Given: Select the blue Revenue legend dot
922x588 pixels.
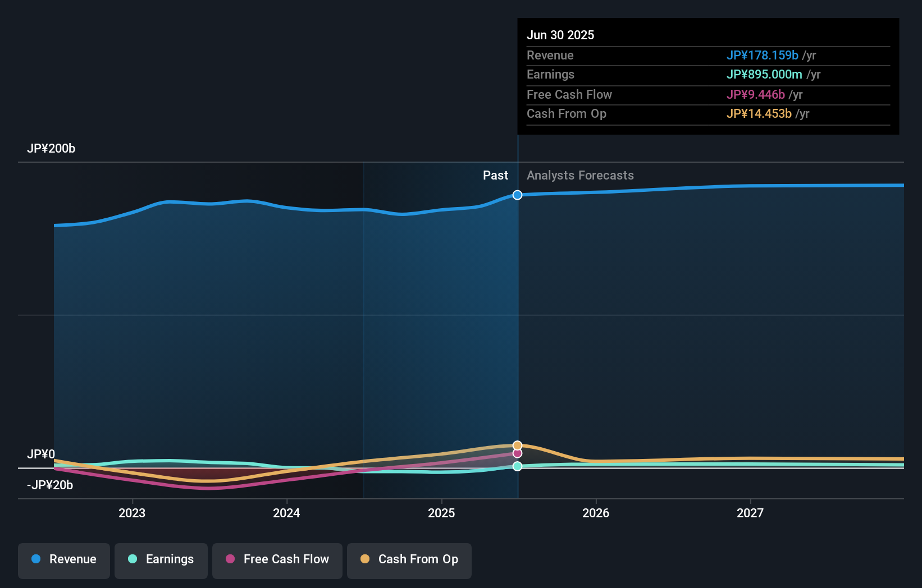Looking at the screenshot, I should (x=36, y=559).
